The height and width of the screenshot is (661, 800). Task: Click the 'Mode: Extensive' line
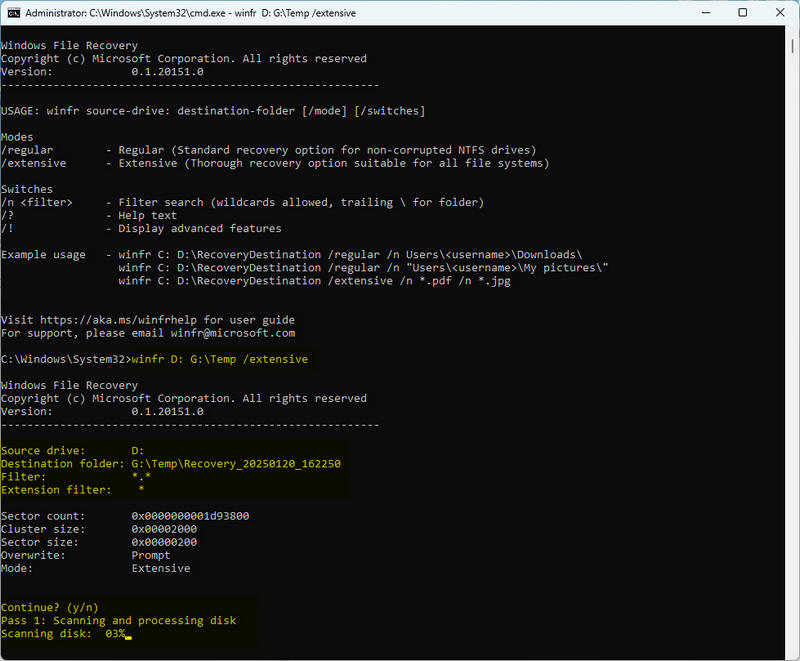[95, 568]
